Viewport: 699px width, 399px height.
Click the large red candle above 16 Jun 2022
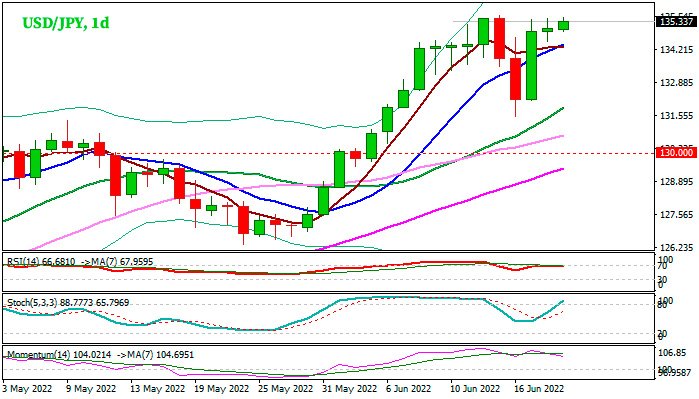[515, 78]
